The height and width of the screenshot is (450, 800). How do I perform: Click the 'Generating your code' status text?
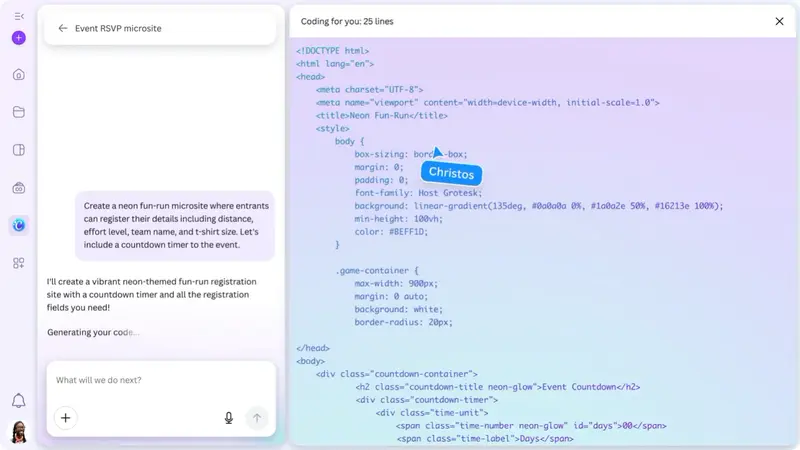tap(93, 332)
